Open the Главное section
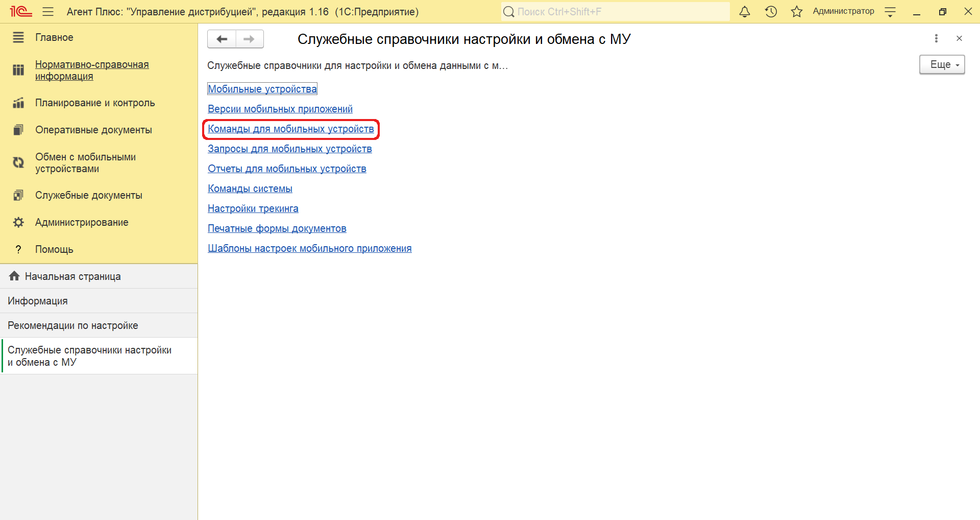This screenshot has height=520, width=980. click(54, 37)
